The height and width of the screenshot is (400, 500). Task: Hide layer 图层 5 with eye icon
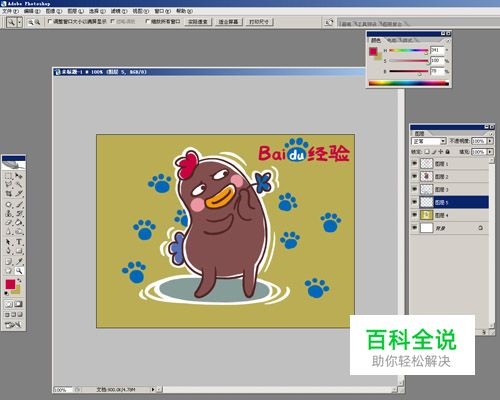pyautogui.click(x=414, y=202)
